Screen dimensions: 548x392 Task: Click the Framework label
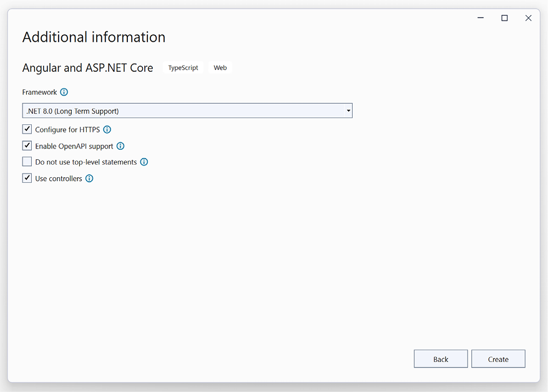tap(39, 92)
